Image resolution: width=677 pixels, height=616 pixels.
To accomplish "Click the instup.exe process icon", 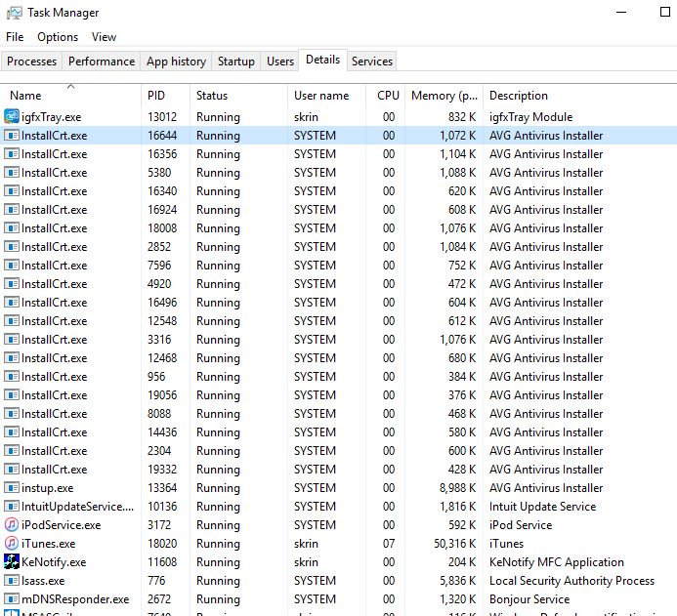I will (x=11, y=487).
